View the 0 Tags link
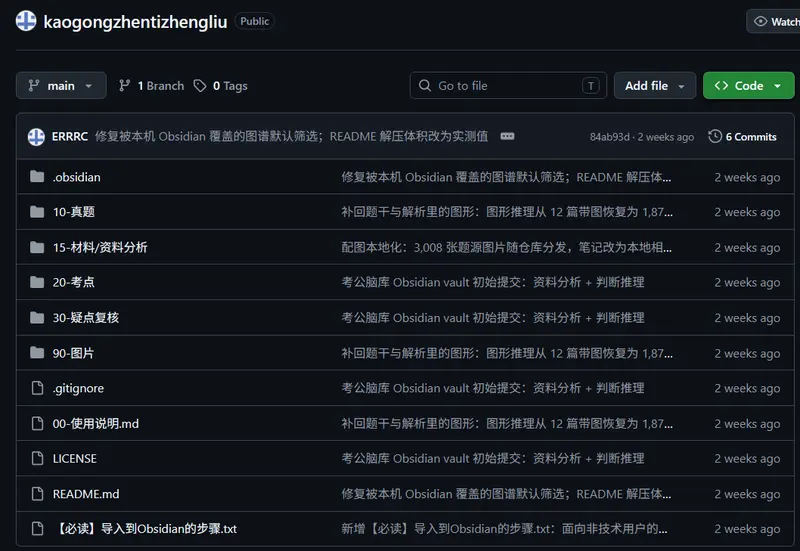The width and height of the screenshot is (800, 551). (220, 86)
